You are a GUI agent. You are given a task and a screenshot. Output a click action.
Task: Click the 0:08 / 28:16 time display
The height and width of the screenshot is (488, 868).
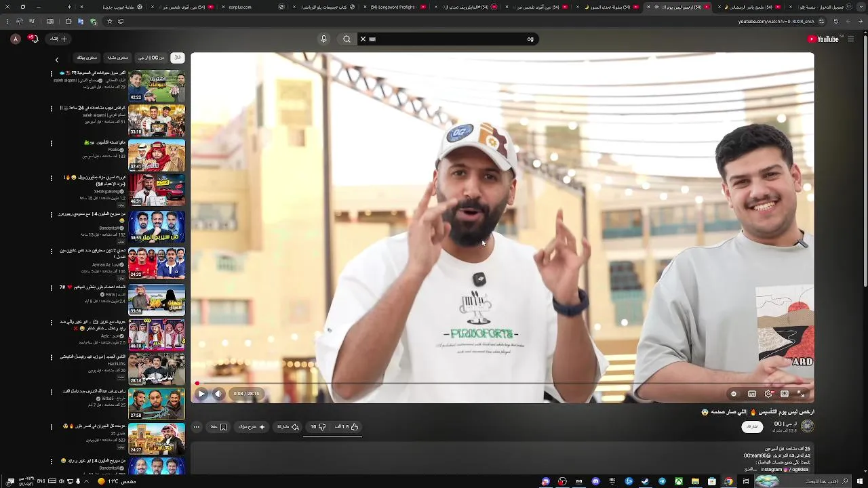click(x=246, y=394)
